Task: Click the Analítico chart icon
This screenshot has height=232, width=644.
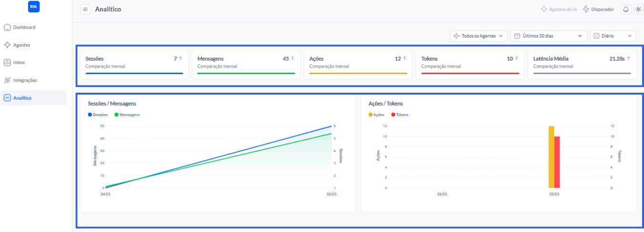Action: [x=7, y=98]
